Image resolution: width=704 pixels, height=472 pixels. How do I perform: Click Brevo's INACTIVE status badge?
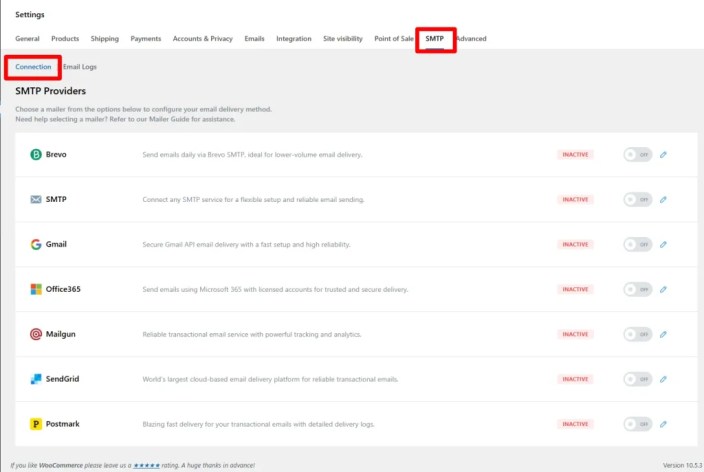pos(575,154)
